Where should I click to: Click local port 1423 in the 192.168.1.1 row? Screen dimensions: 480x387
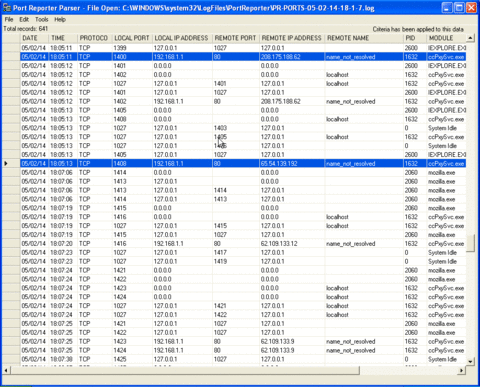coord(132,341)
